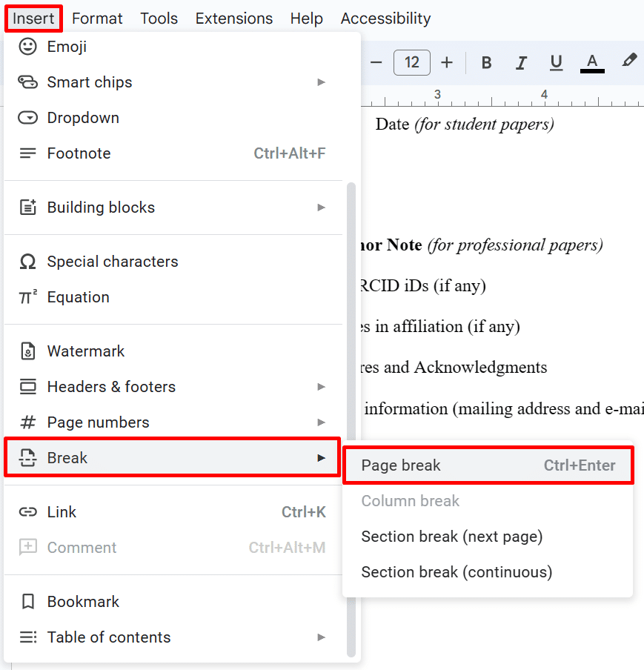Choose the Watermark menu icon
Viewport: 644px width, 670px height.
[27, 351]
